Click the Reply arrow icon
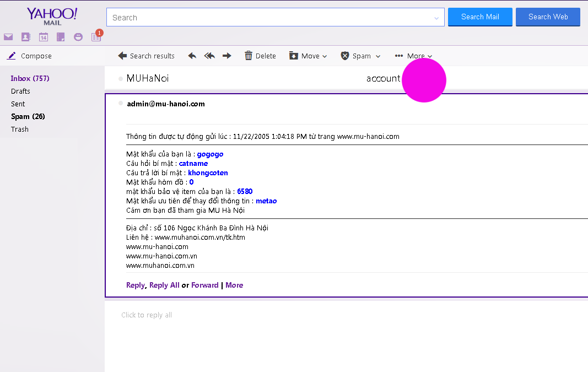This screenshot has height=372, width=588. tap(192, 56)
